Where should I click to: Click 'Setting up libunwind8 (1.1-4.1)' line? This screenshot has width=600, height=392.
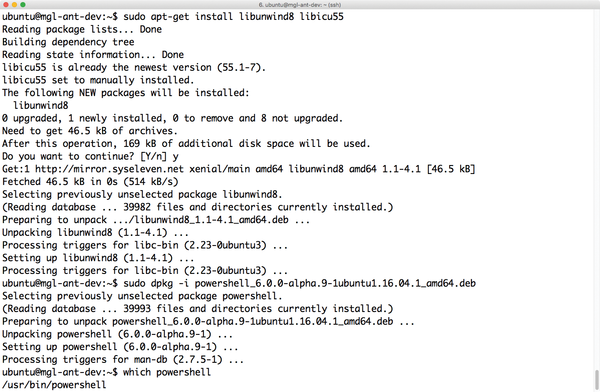(x=98, y=258)
